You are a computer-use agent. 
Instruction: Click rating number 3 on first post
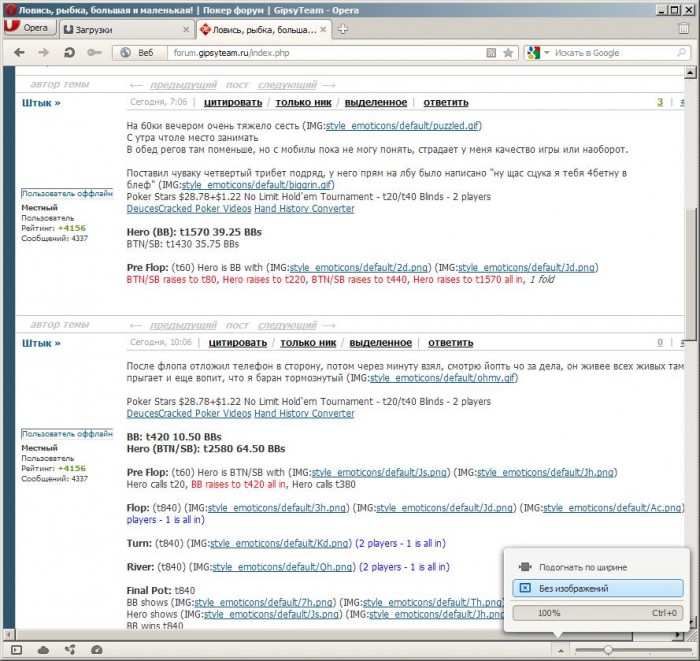(x=660, y=102)
